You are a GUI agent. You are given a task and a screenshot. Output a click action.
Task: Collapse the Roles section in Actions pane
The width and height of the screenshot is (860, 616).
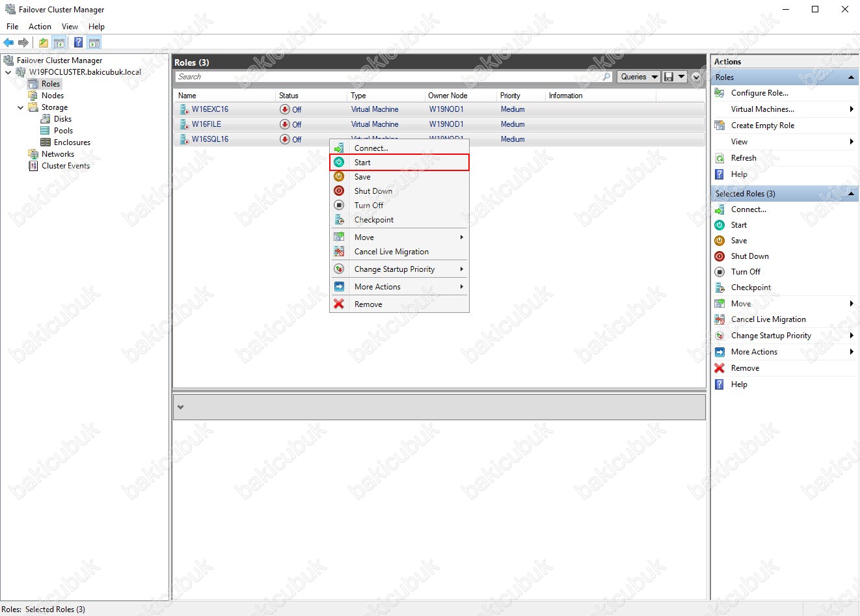coord(851,77)
